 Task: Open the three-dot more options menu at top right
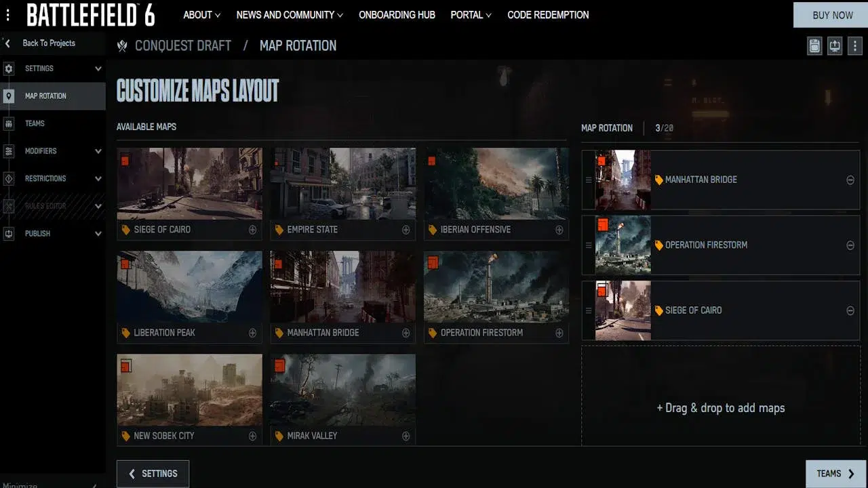[x=854, y=46]
